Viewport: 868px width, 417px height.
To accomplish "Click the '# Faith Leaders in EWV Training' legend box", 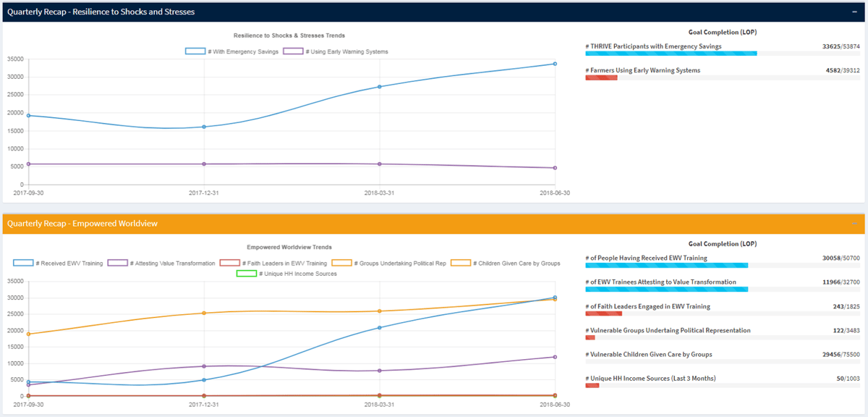I will 229,263.
